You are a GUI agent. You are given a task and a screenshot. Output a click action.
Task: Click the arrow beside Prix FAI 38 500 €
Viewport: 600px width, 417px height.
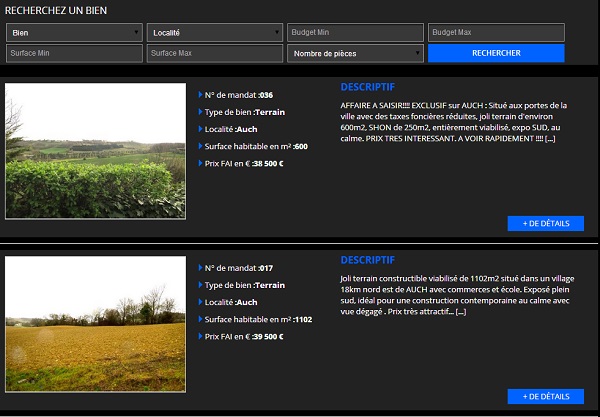(x=200, y=163)
